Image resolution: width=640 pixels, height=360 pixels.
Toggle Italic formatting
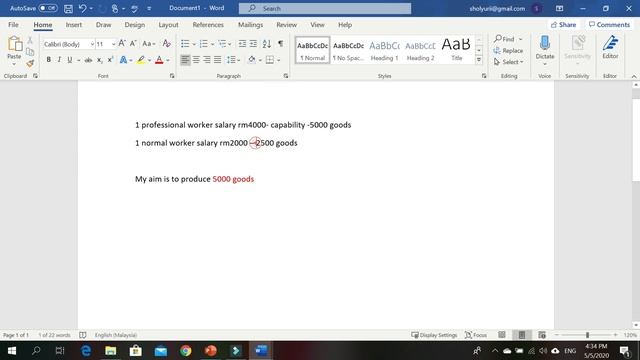tap(59, 60)
